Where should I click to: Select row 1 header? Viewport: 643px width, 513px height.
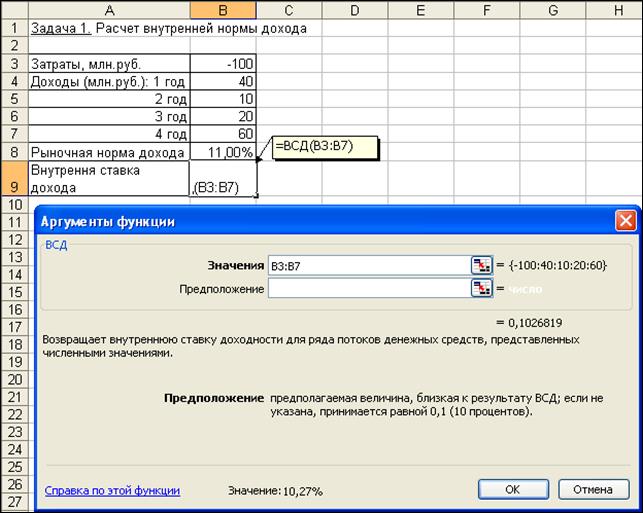coord(13,28)
